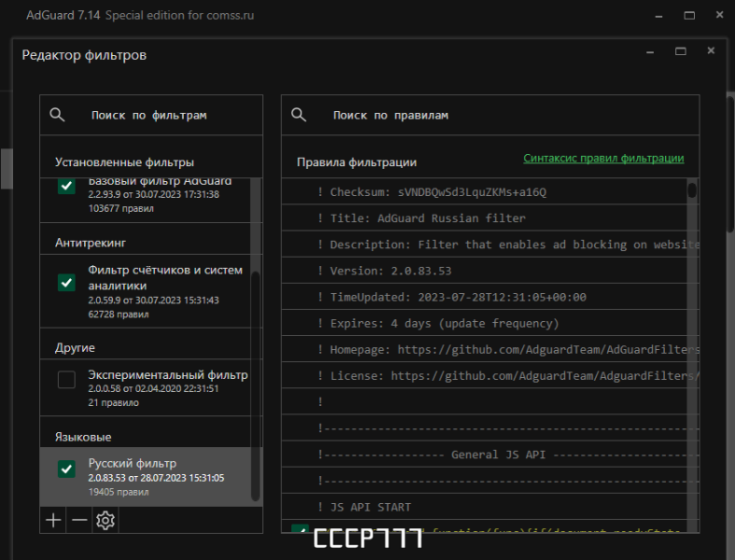This screenshot has height=560, width=735.
Task: Add a new filter with plus icon
Action: click(53, 520)
